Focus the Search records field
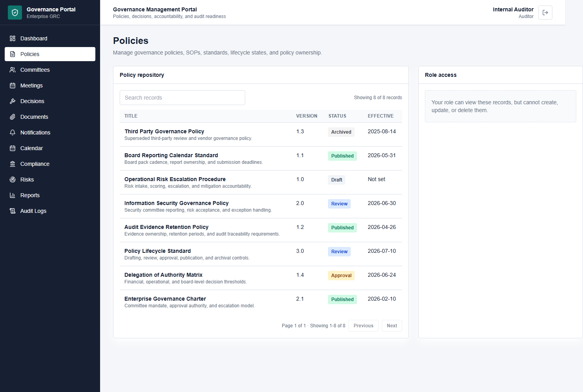Screen dimensions: 583x392 [x=182, y=98]
